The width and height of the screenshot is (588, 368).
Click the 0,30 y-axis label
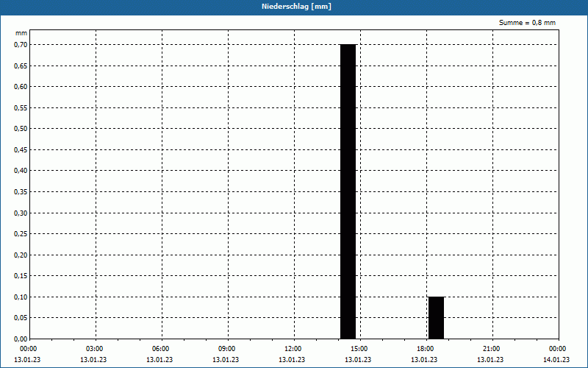21,213
